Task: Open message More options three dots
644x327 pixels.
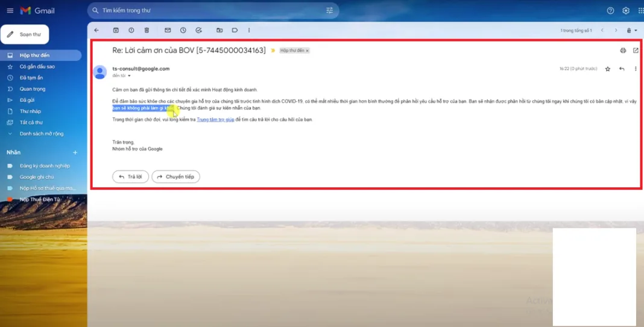Action: coord(636,69)
